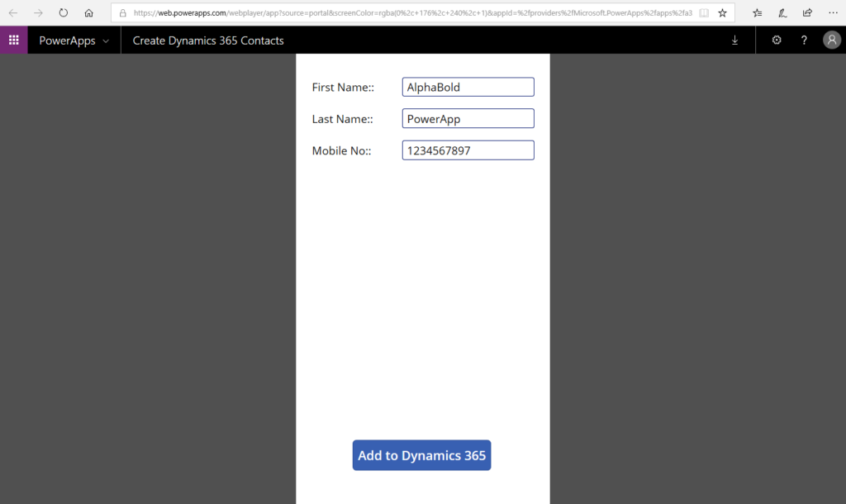This screenshot has height=504, width=846.
Task: Open the settings gear
Action: (777, 40)
